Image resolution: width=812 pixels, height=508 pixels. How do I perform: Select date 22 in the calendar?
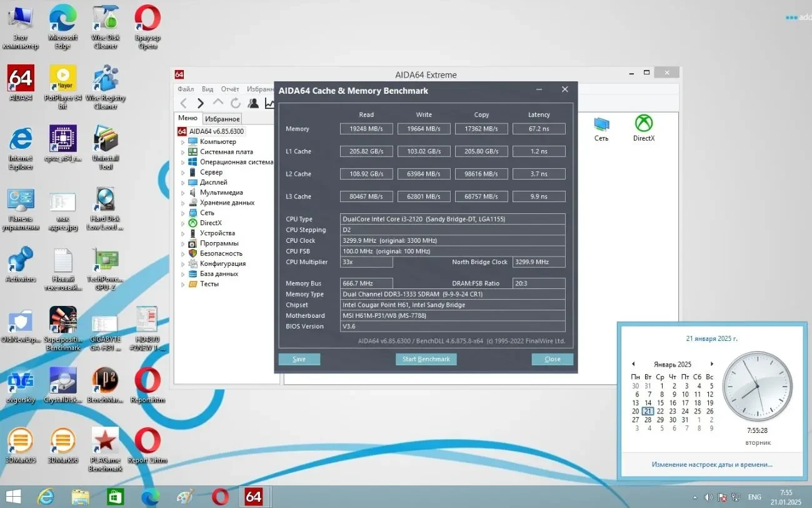659,411
